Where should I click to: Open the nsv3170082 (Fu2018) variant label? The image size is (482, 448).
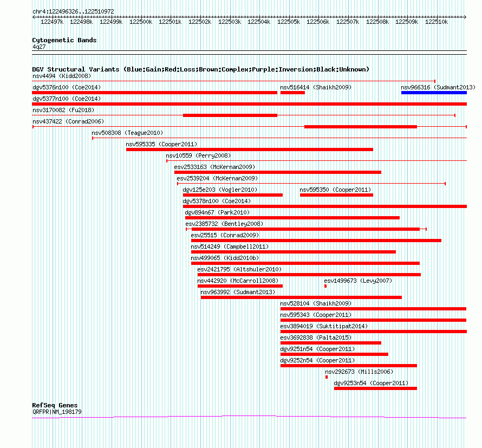point(63,110)
